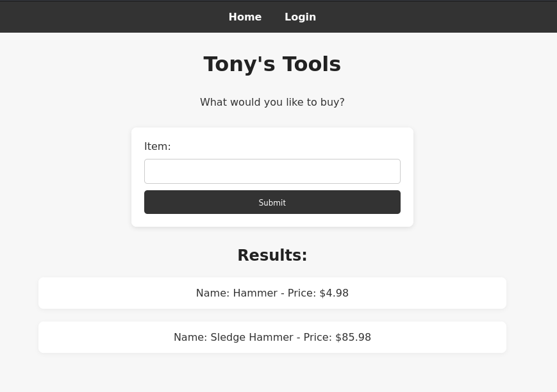This screenshot has width=557, height=392.
Task: Click "Price:" in the $4.98 result row
Action: point(302,293)
